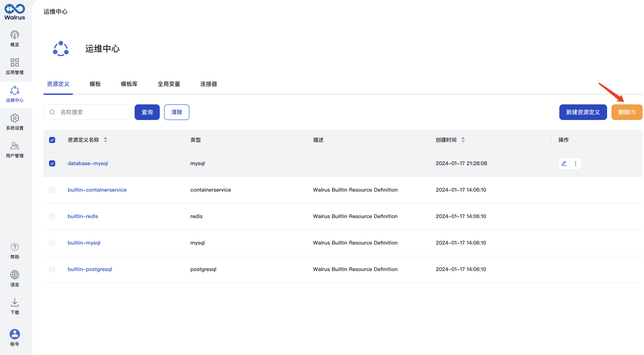
Task: Click the Walrus logo
Action: coord(15,12)
